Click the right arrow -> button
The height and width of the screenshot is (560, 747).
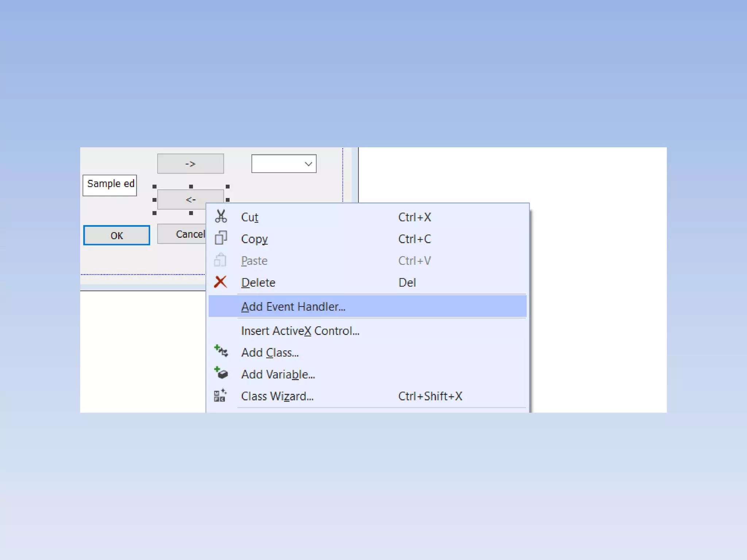[190, 164]
